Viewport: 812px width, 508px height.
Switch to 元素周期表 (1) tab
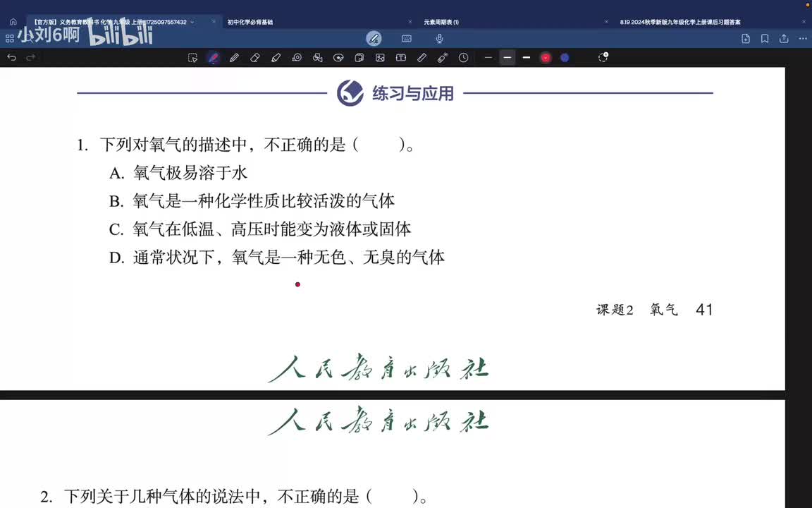pos(441,23)
